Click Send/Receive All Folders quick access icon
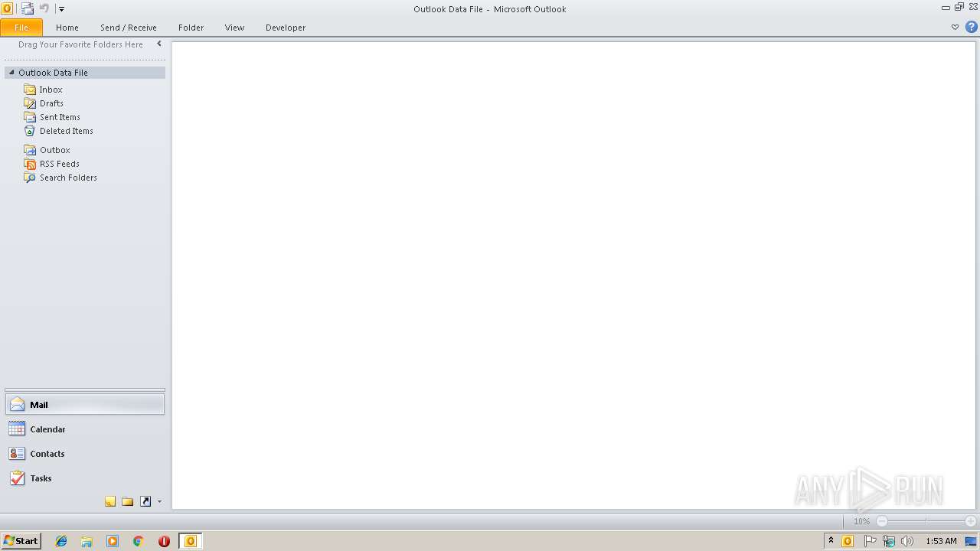The height and width of the screenshot is (551, 980). point(28,8)
